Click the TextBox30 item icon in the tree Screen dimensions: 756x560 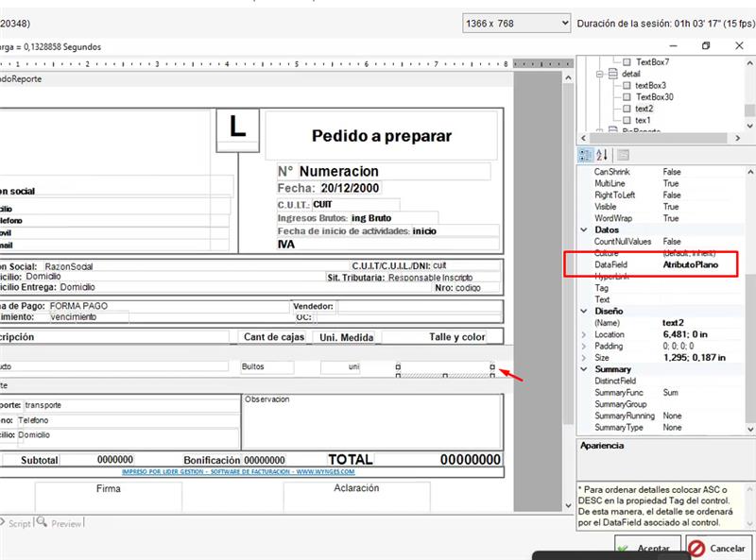[x=627, y=96]
